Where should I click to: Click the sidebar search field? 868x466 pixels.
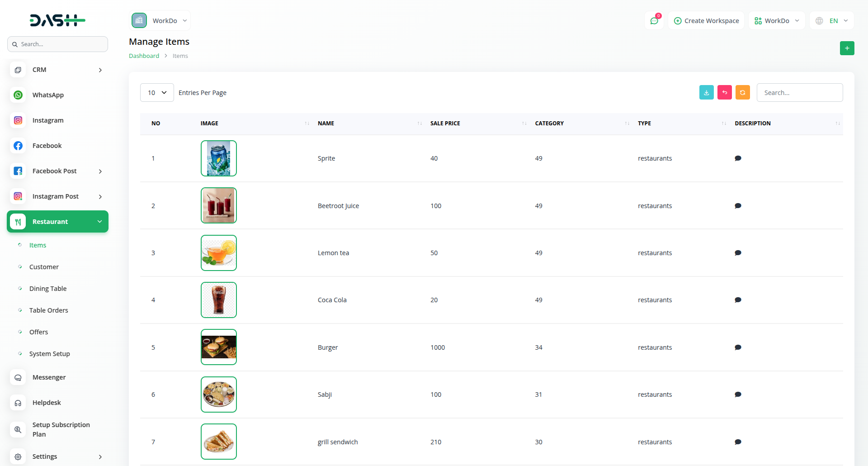click(x=57, y=44)
